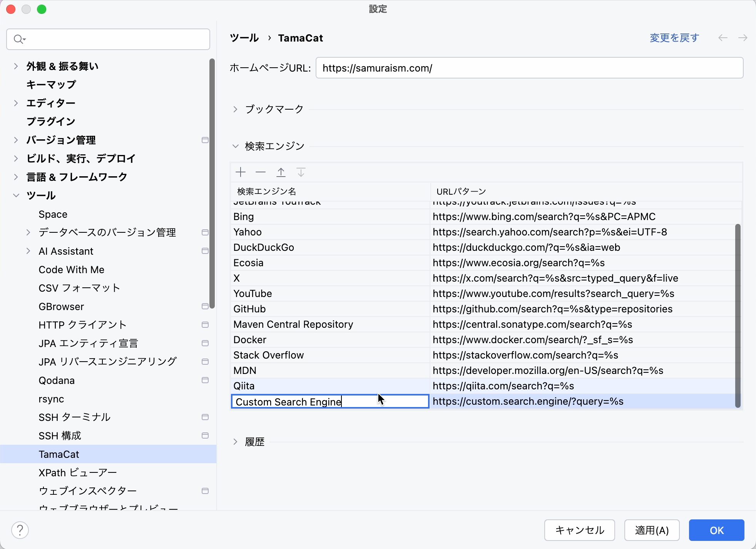Expand エディター tree node
The image size is (756, 549).
[16, 103]
